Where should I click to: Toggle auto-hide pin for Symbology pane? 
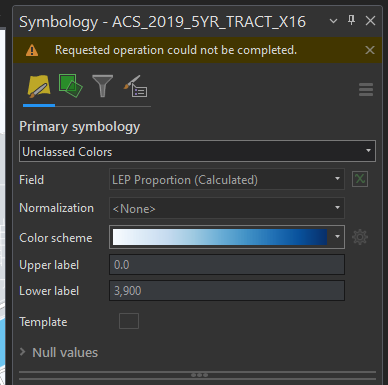point(351,21)
